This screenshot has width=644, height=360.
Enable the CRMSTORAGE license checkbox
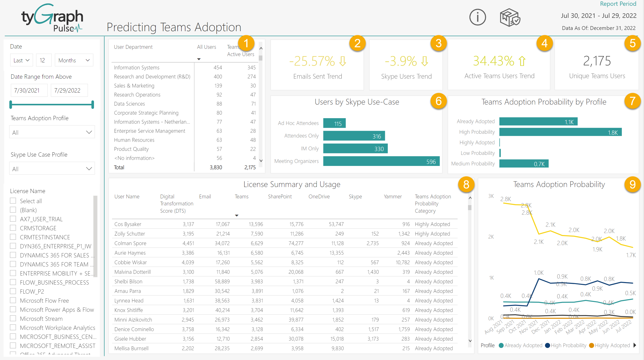(x=13, y=228)
